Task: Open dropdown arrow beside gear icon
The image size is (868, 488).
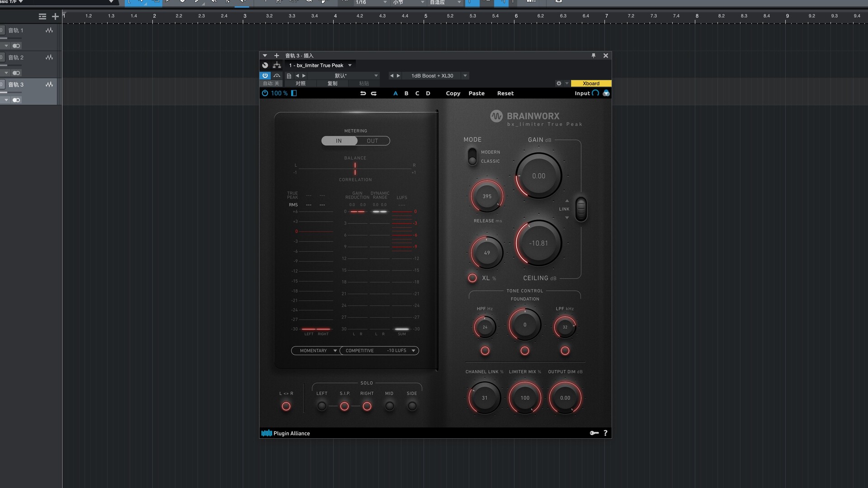Action: coord(566,84)
